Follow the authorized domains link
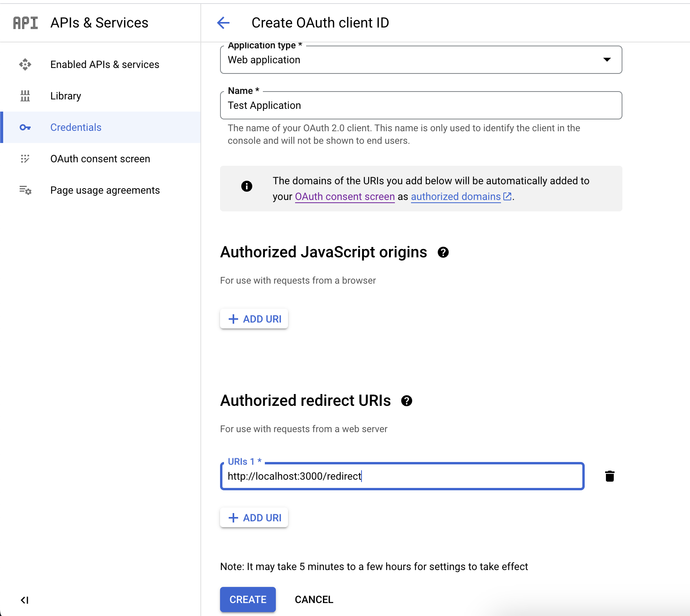 pos(456,196)
